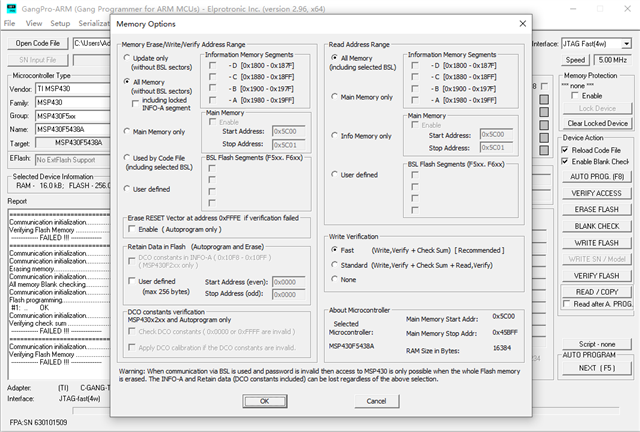Viewport: 640px width, 432px height.
Task: Click Open Code File button
Action: point(38,43)
